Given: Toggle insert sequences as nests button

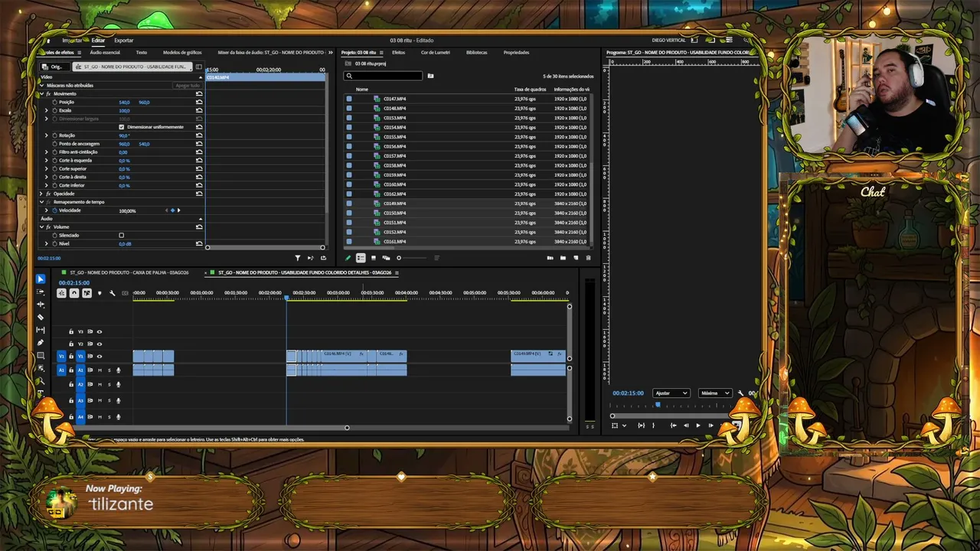Looking at the screenshot, I should click(x=61, y=293).
